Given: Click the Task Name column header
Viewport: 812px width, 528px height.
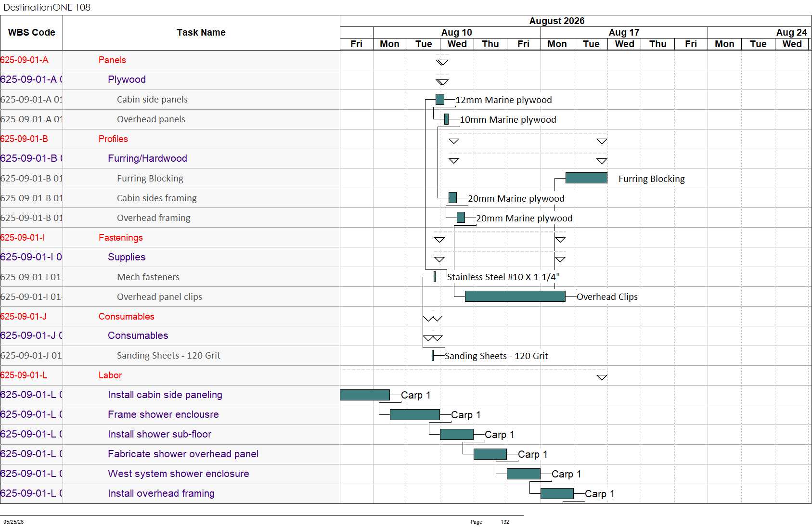Looking at the screenshot, I should pyautogui.click(x=201, y=33).
